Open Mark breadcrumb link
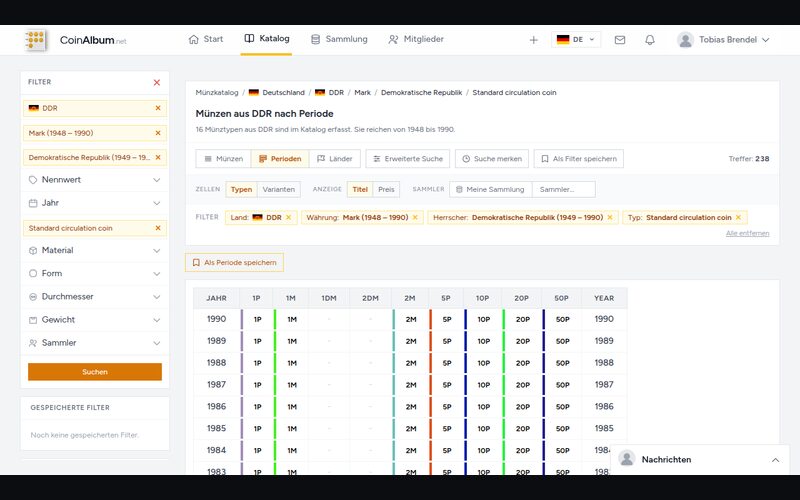 click(x=363, y=92)
